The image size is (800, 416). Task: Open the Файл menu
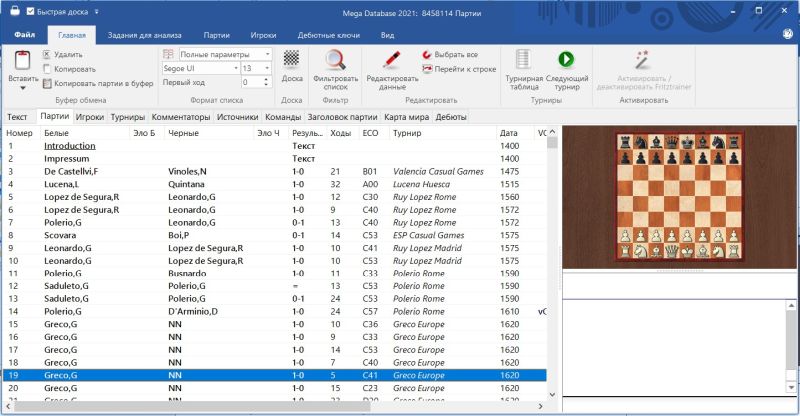(24, 34)
